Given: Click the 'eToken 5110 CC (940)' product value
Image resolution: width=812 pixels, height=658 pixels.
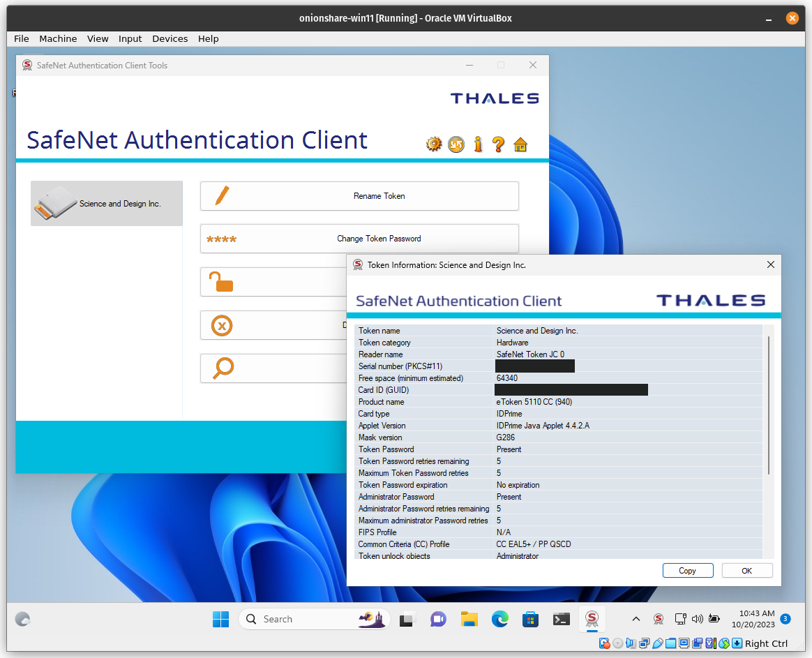Looking at the screenshot, I should (x=534, y=401).
